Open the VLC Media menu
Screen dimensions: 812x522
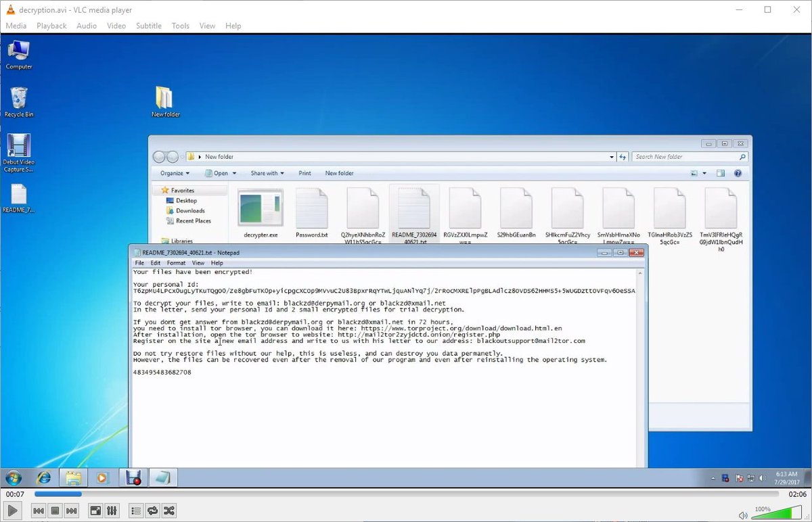point(16,26)
